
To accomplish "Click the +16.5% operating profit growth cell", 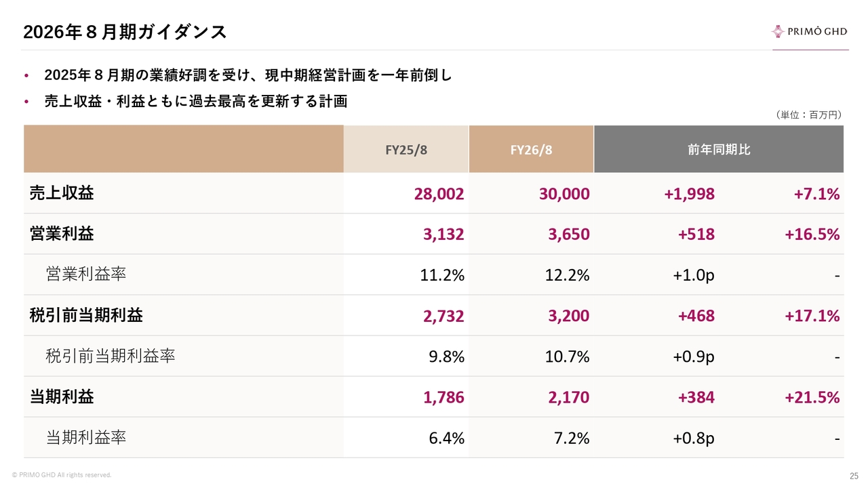I will [x=812, y=235].
